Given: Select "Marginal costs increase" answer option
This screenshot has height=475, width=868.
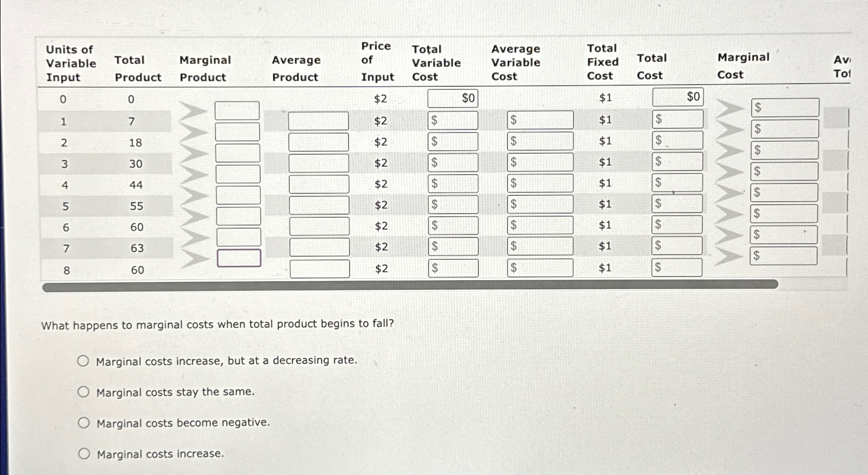Looking at the screenshot, I should (84, 454).
